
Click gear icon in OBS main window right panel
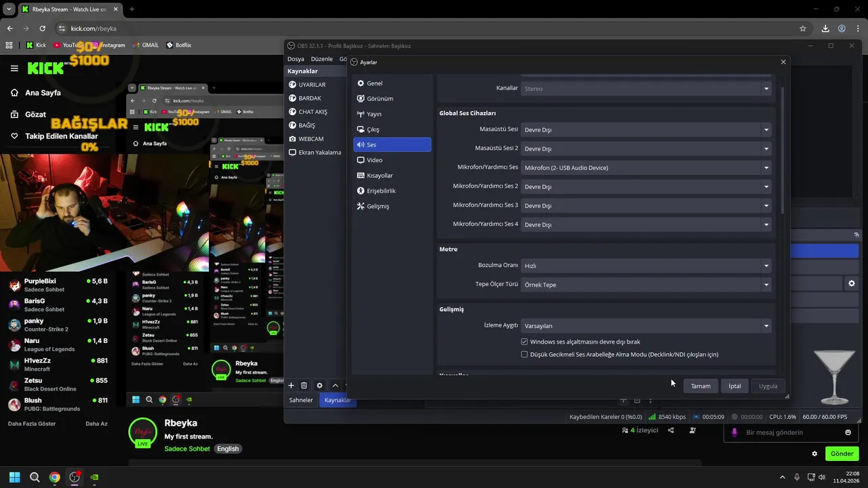pos(852,283)
